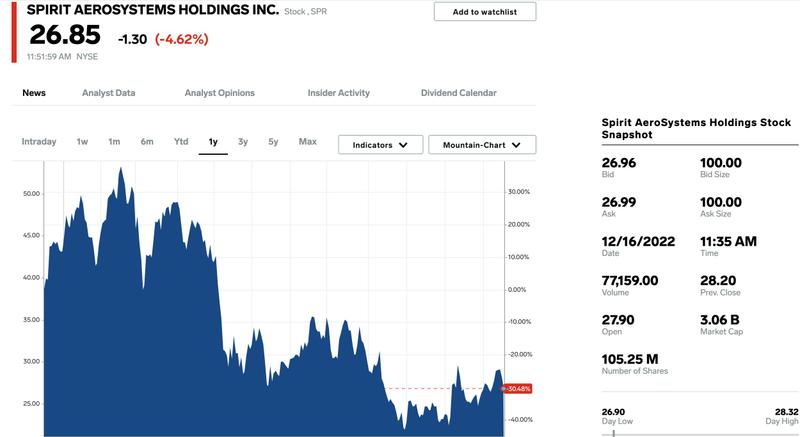
Task: Open the Mountain-Chart type dropdown
Action: (482, 145)
